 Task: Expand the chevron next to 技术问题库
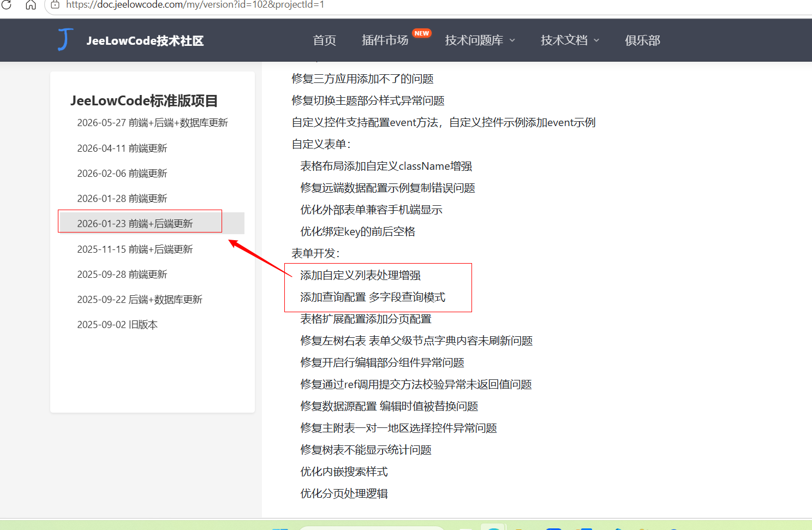click(512, 40)
